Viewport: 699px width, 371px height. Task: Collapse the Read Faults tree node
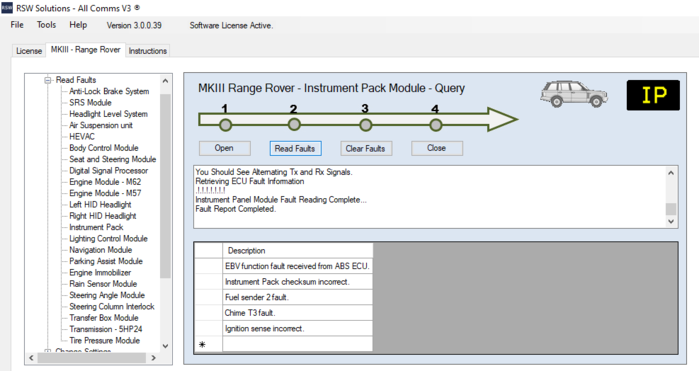[x=48, y=80]
